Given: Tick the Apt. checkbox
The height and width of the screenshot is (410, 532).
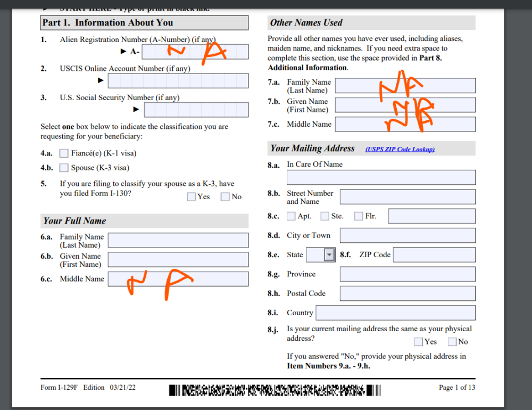Looking at the screenshot, I should click(x=291, y=216).
